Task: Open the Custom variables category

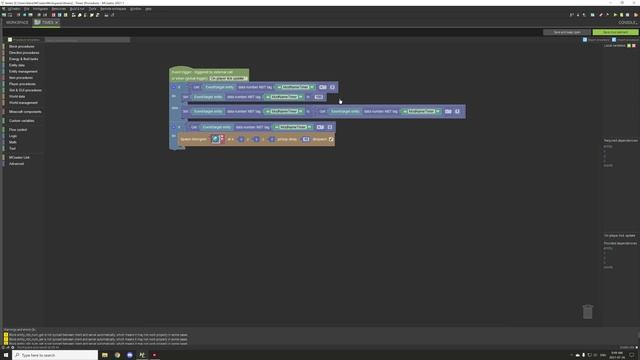Action: (x=22, y=121)
